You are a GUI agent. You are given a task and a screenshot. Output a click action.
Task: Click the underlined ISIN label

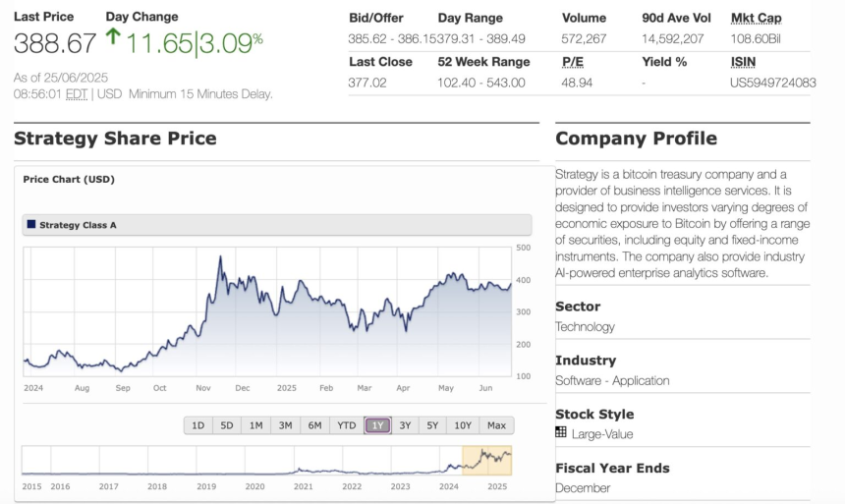pyautogui.click(x=743, y=62)
